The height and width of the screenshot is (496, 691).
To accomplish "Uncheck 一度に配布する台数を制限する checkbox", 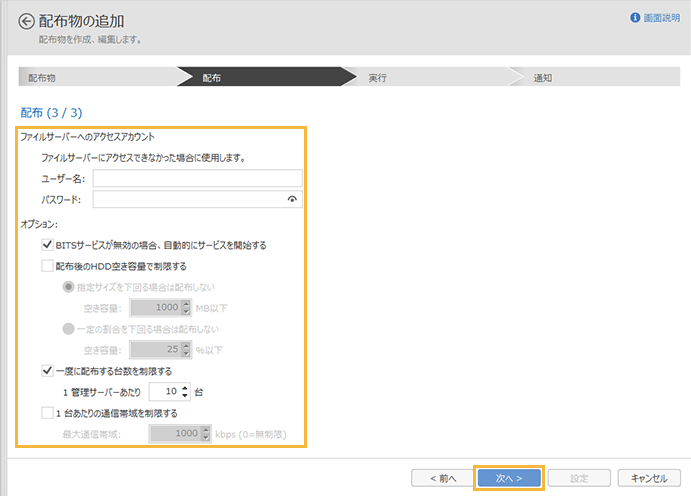I will pyautogui.click(x=47, y=371).
